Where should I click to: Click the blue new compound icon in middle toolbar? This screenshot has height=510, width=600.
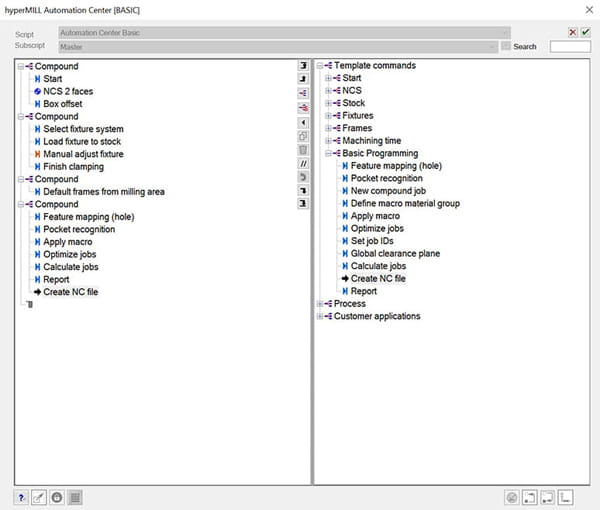[303, 93]
